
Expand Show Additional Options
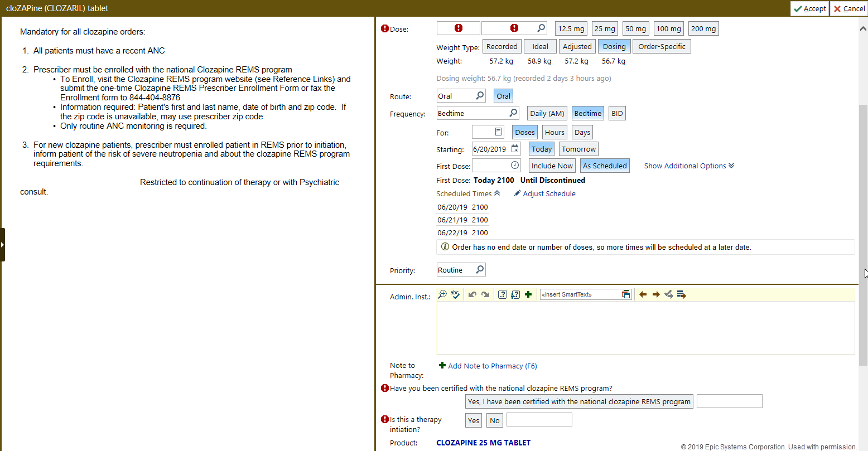[x=689, y=166]
